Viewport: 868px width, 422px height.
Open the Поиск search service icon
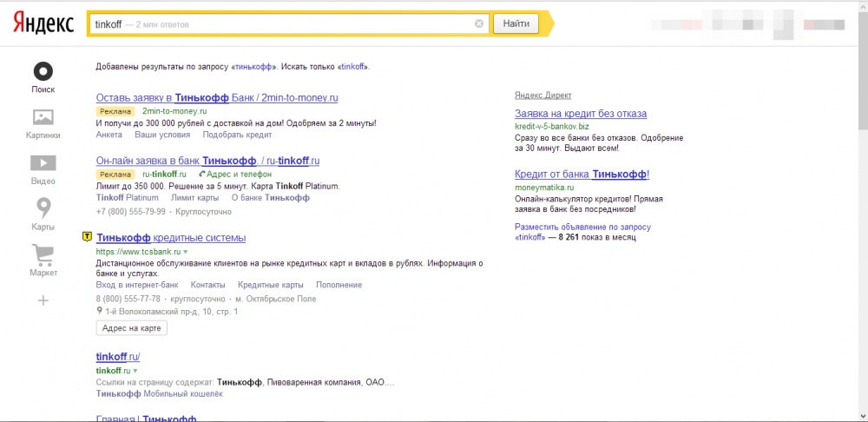tap(43, 71)
